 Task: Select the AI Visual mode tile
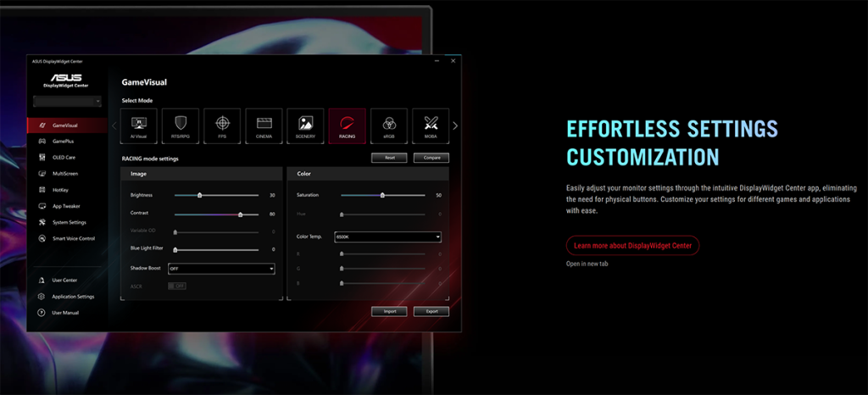[138, 126]
